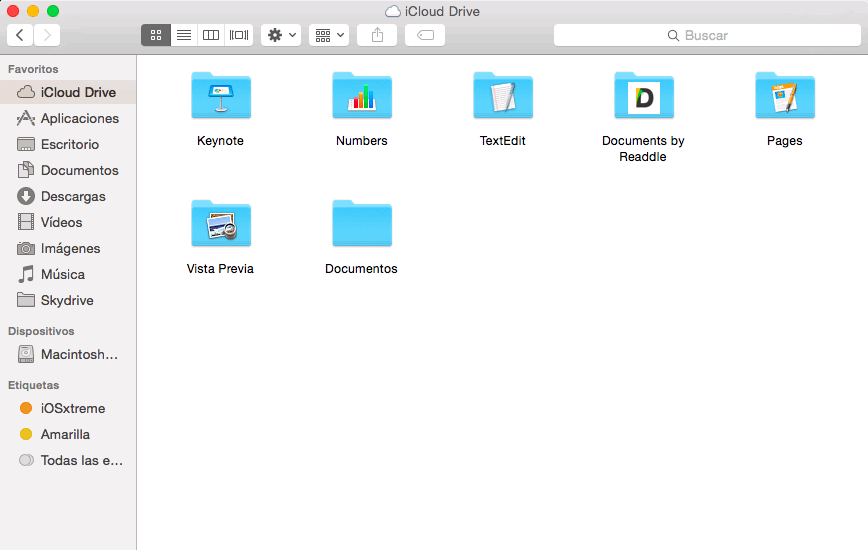Show Todas las etiquetas in sidebar
The height and width of the screenshot is (550, 868).
68,460
